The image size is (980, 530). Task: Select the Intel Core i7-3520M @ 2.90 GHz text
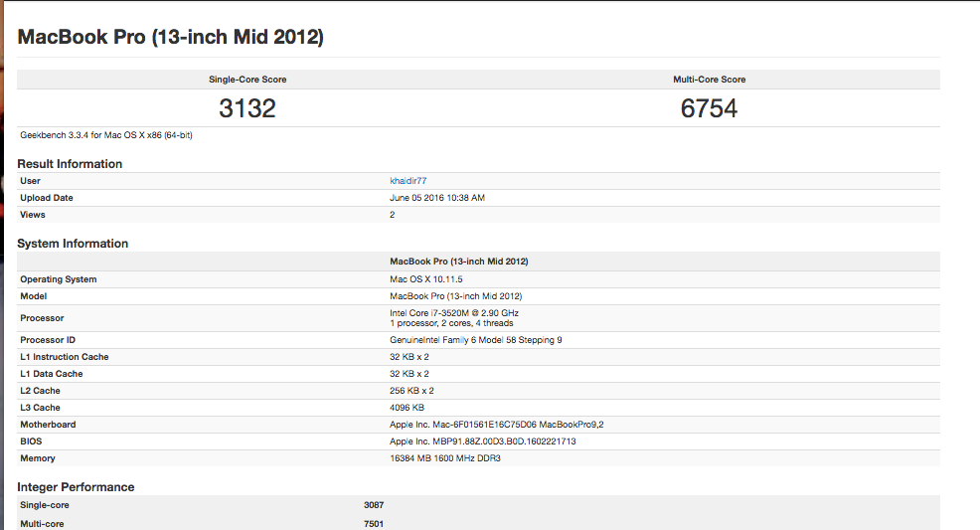point(454,313)
